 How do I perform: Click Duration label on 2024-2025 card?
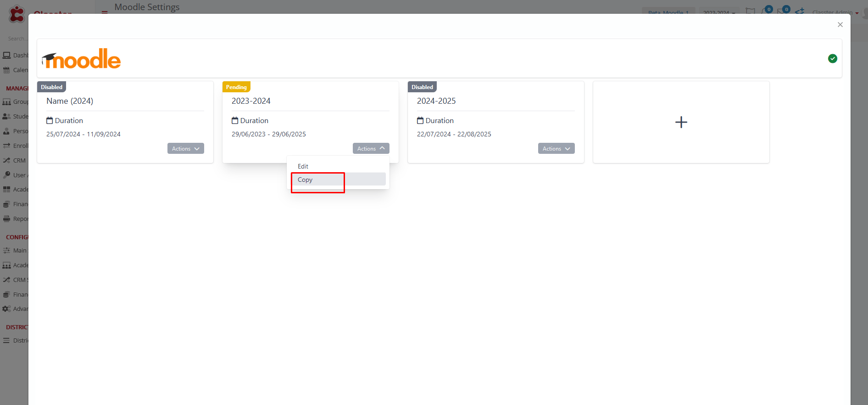[x=440, y=121]
